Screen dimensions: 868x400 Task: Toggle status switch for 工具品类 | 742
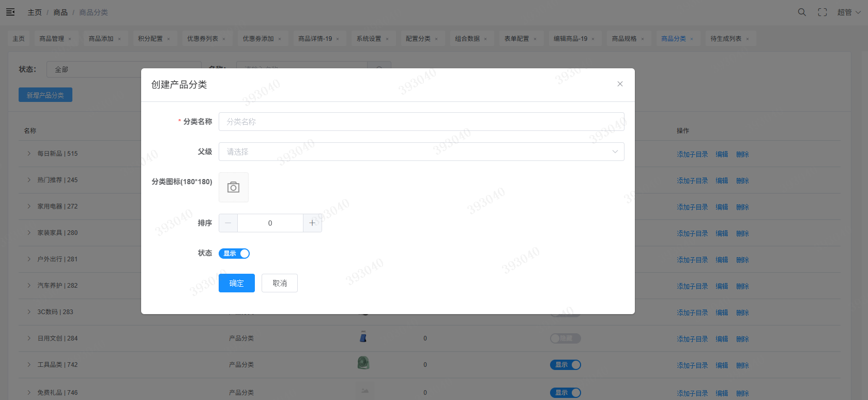566,365
